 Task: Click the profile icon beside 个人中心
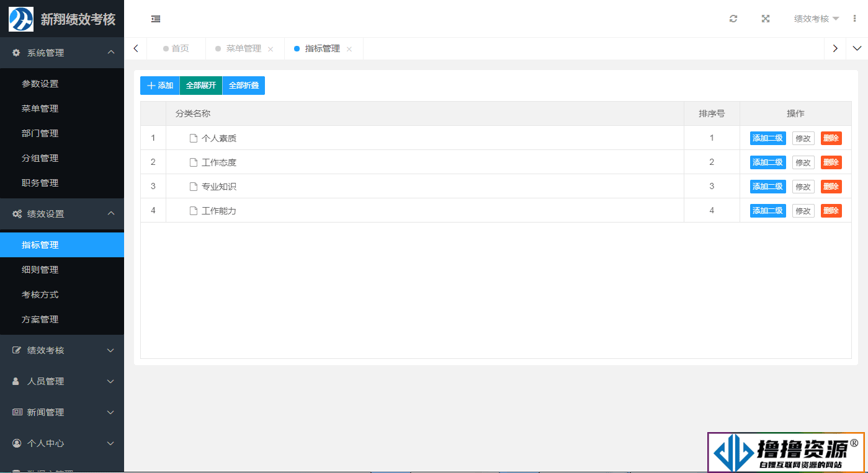(x=17, y=443)
